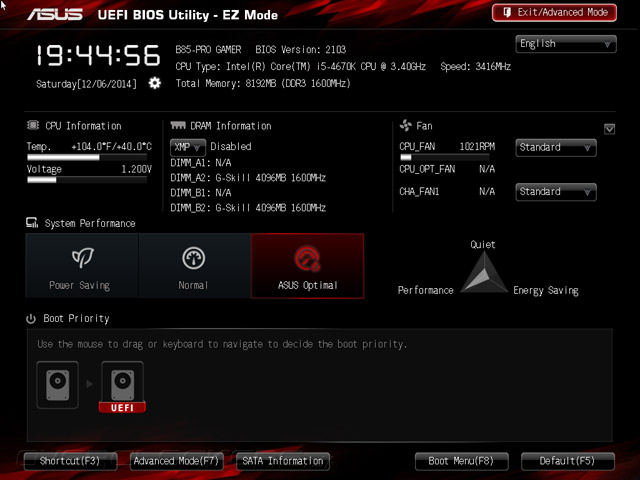Click the XMP Disabled status text
The width and height of the screenshot is (640, 480).
[231, 147]
